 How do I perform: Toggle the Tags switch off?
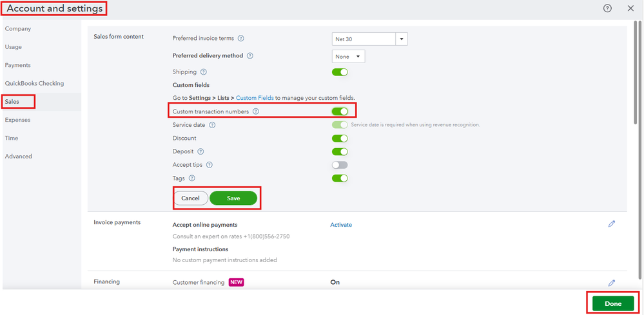coord(340,178)
